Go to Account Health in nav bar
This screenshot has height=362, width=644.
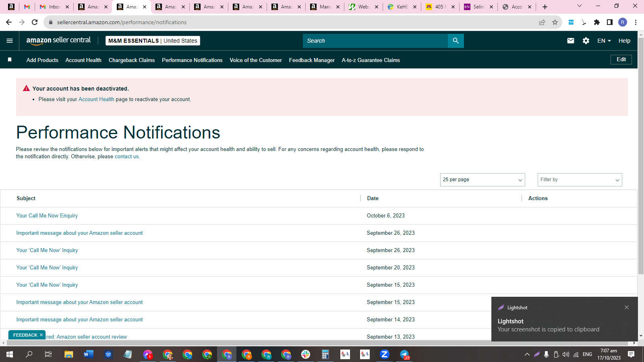[83, 60]
